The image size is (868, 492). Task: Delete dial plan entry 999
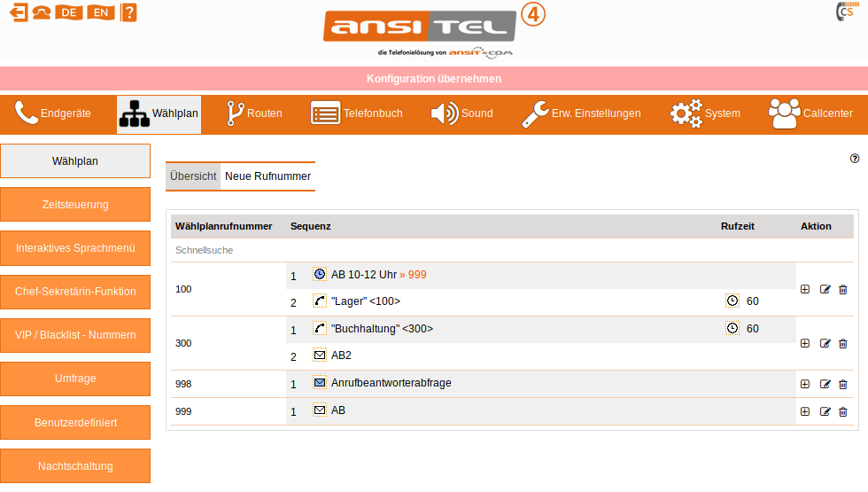pos(842,411)
